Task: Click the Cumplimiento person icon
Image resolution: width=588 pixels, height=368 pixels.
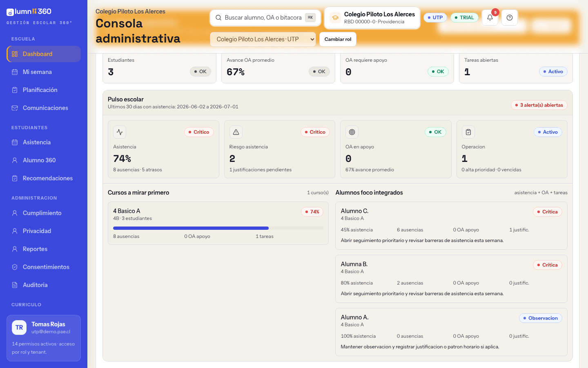Action: (15, 213)
